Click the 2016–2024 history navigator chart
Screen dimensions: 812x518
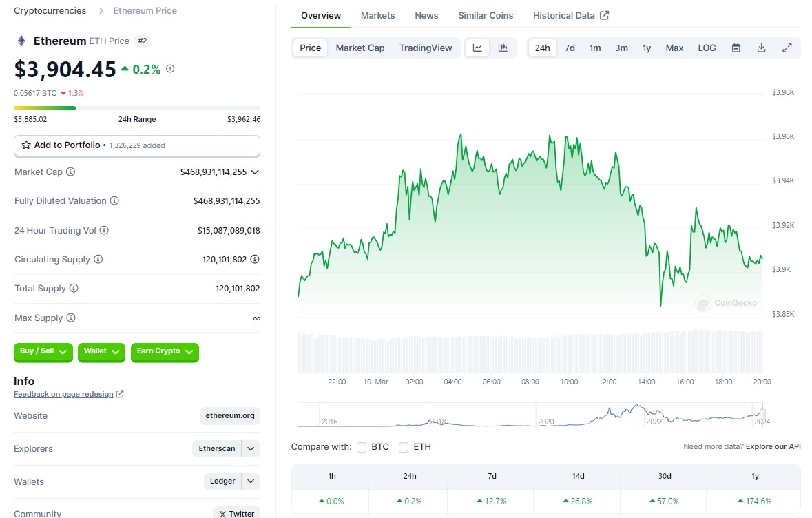pyautogui.click(x=530, y=415)
